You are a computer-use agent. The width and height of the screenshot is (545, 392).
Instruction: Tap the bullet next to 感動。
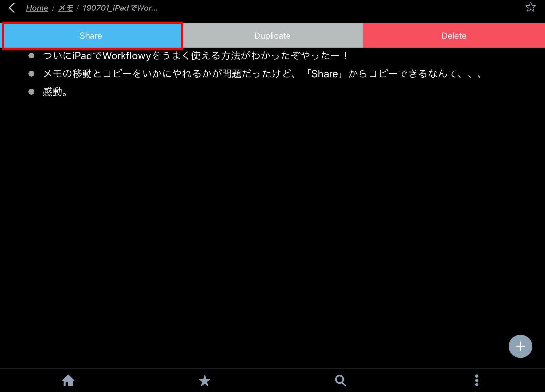[x=31, y=92]
